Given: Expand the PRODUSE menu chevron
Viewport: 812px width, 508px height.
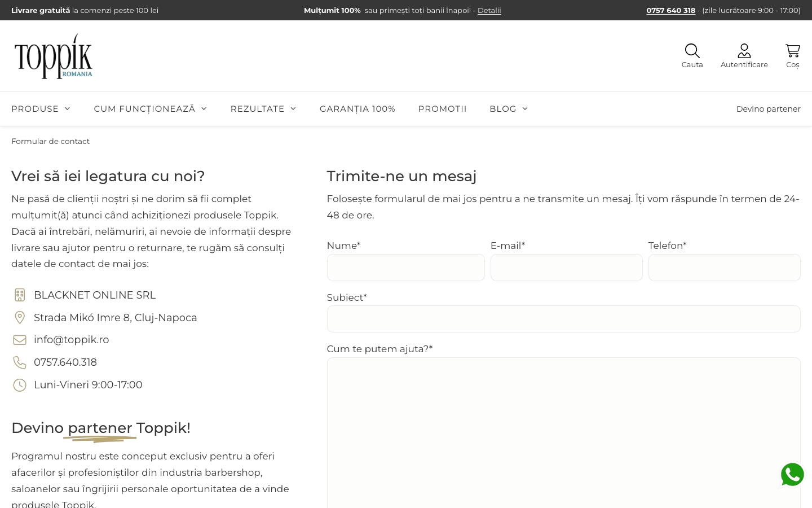Looking at the screenshot, I should (x=67, y=108).
